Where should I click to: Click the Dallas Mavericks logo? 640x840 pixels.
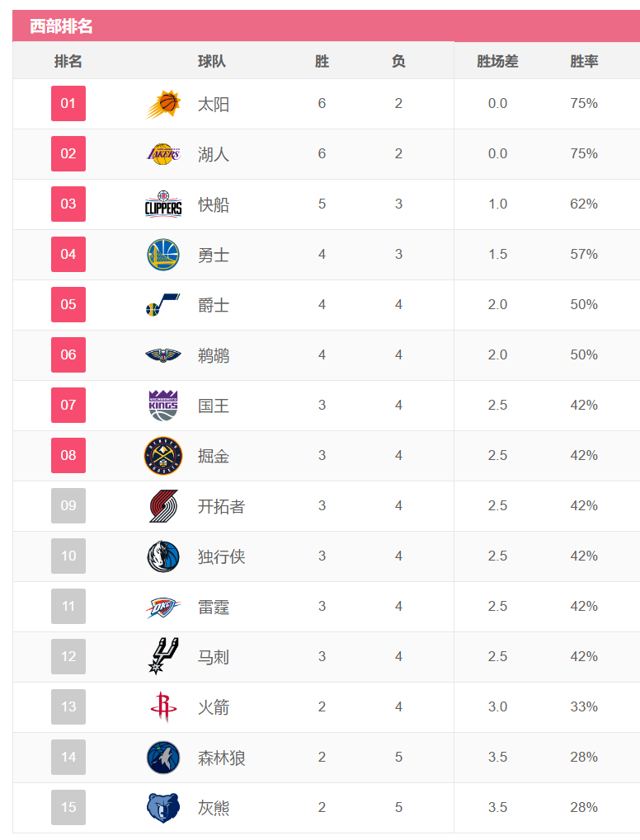tap(163, 556)
